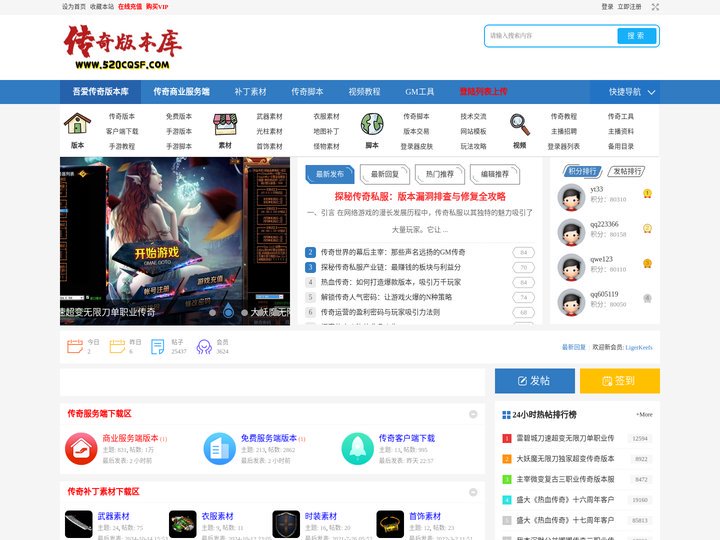The image size is (720, 540).
Task: Click the 在线充值 link
Action: pyautogui.click(x=130, y=7)
